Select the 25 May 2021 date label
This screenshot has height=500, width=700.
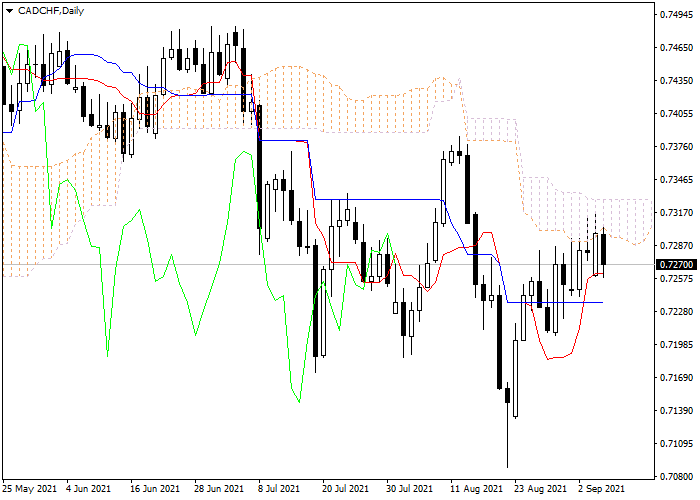click(30, 489)
